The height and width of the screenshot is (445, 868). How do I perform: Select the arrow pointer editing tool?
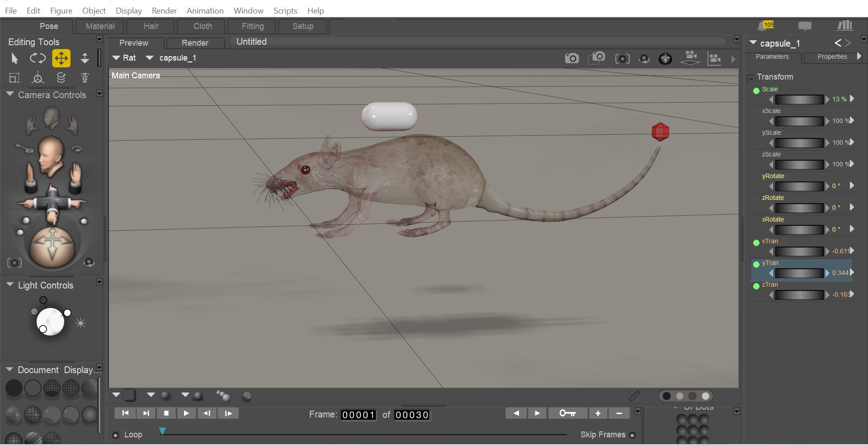[x=14, y=58]
